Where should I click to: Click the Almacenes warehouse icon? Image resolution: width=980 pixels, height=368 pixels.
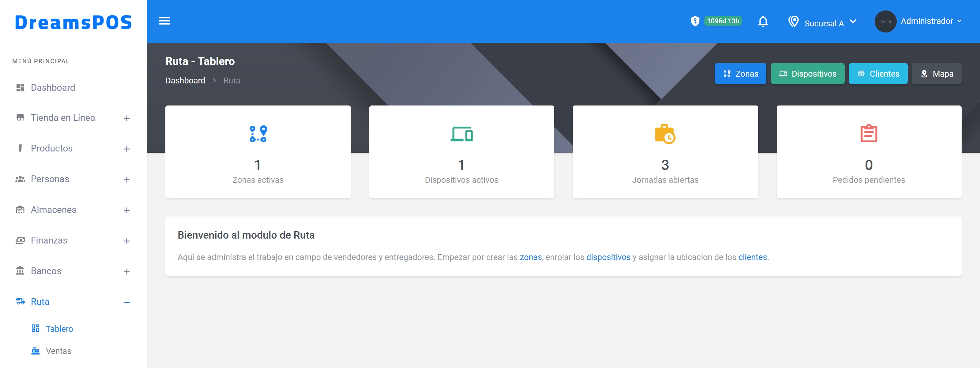point(20,209)
